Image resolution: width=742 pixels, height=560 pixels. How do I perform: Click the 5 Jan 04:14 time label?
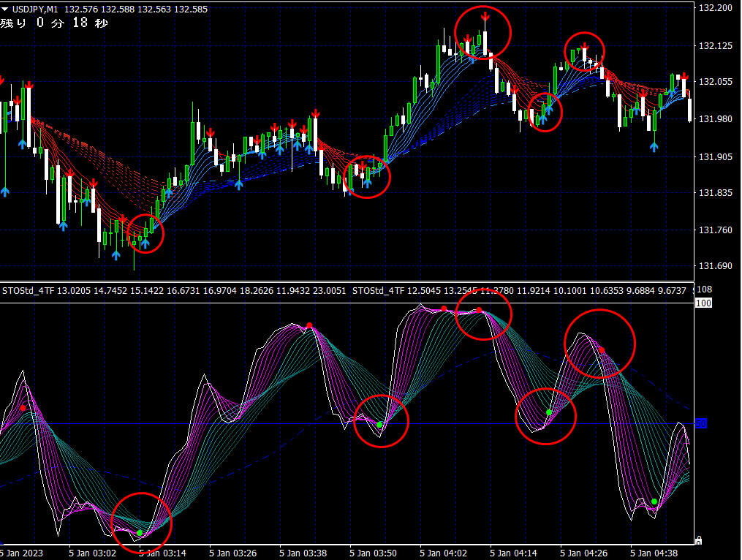coord(513,553)
